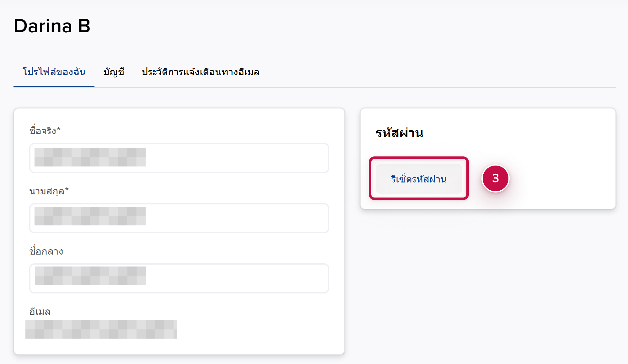The height and width of the screenshot is (364, 628).
Task: Click the blurred email address value
Action: click(x=101, y=329)
